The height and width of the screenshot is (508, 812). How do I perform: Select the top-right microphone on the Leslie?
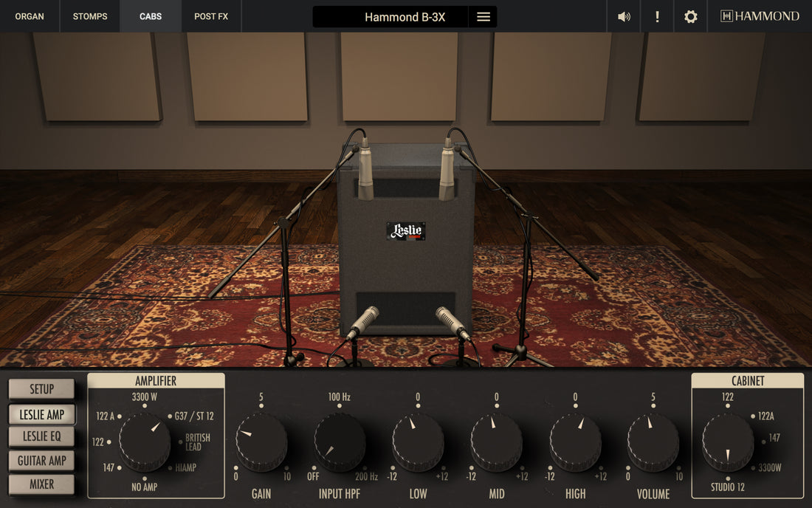tap(447, 168)
